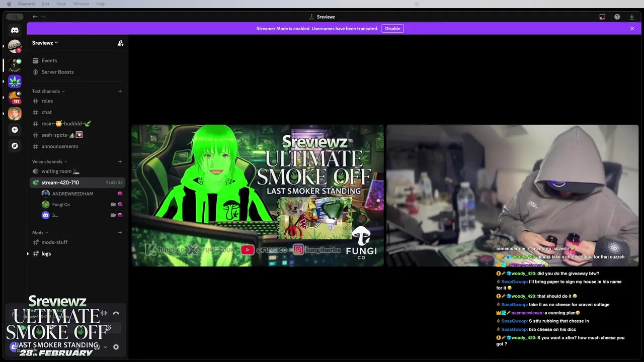Focus the hooded streamer webcam tile

click(x=512, y=196)
